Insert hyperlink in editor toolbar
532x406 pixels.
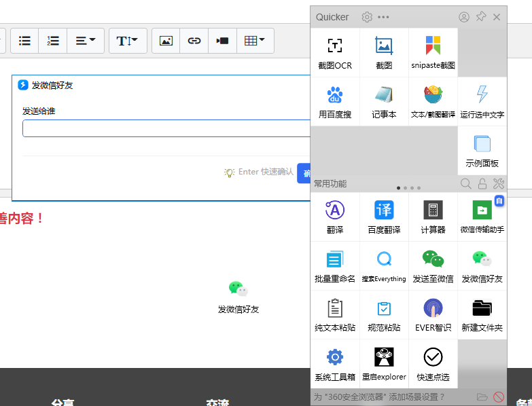click(x=194, y=41)
